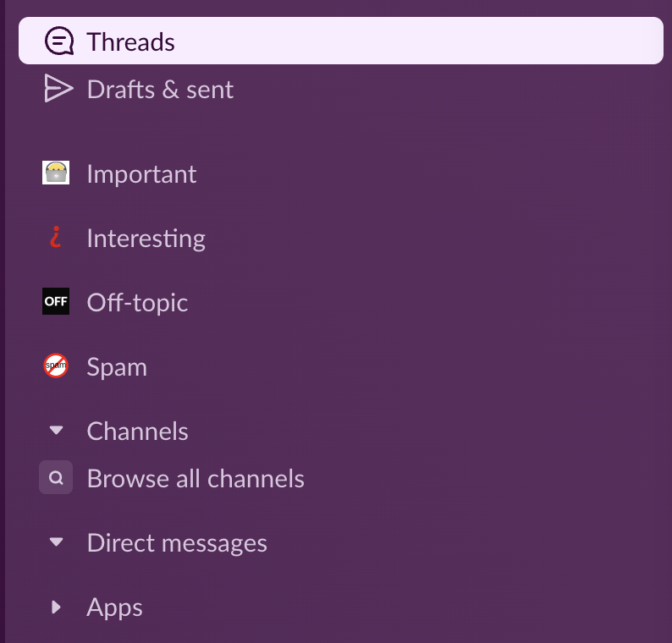The height and width of the screenshot is (643, 672).
Task: Click the Channels section heading
Action: coord(137,431)
